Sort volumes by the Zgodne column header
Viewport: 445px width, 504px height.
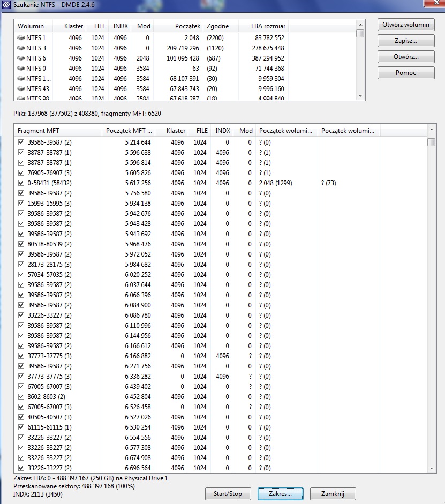(x=221, y=26)
